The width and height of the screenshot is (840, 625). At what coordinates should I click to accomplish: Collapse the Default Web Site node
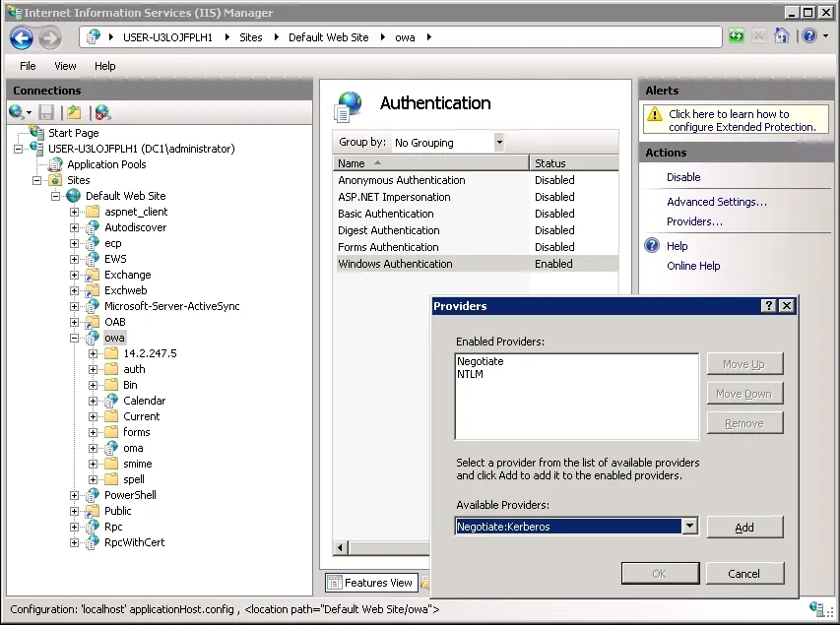coord(56,196)
